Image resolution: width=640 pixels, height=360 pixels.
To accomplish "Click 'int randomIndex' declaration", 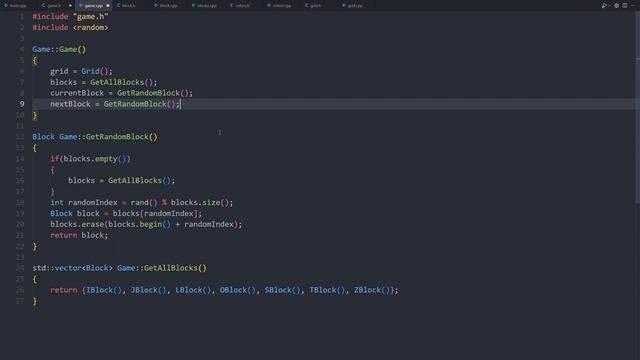I will point(84,202).
